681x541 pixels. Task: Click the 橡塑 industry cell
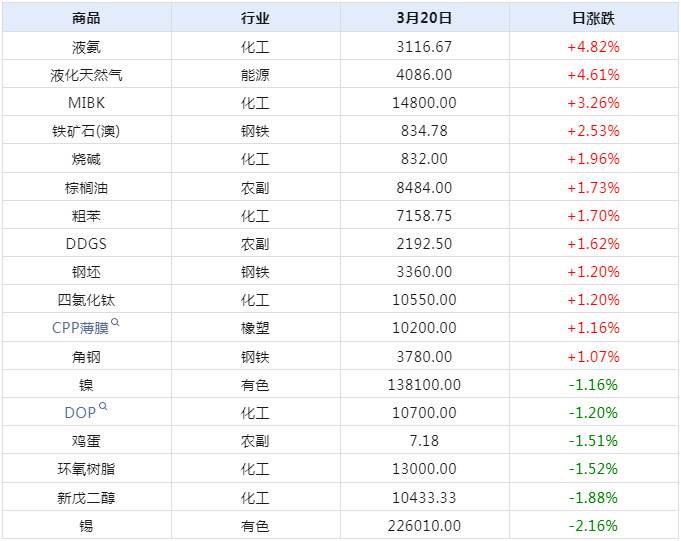[x=255, y=328]
